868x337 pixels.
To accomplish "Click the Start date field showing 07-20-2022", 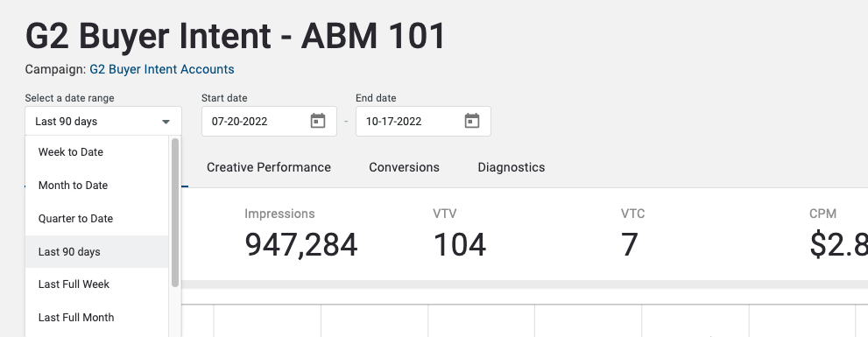I will point(269,121).
